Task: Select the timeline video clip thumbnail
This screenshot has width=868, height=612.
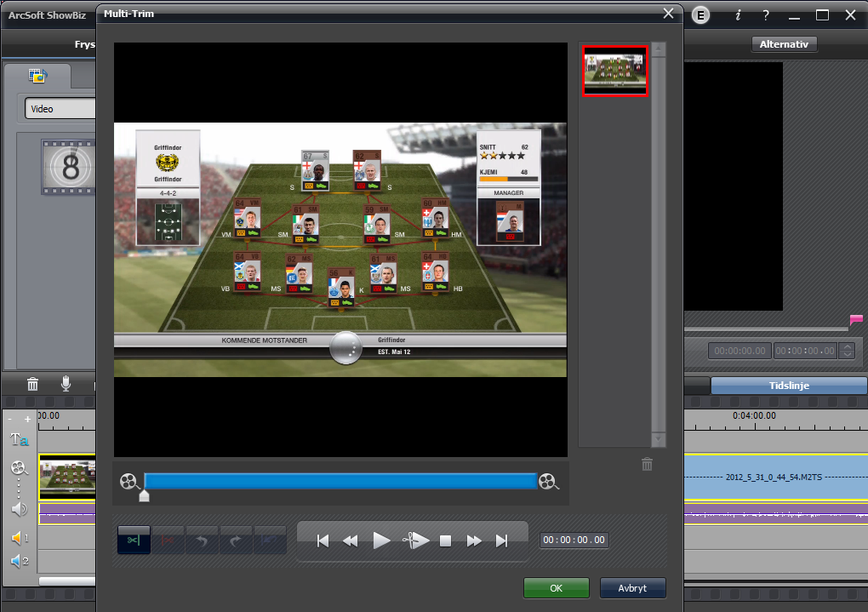Action: point(67,477)
